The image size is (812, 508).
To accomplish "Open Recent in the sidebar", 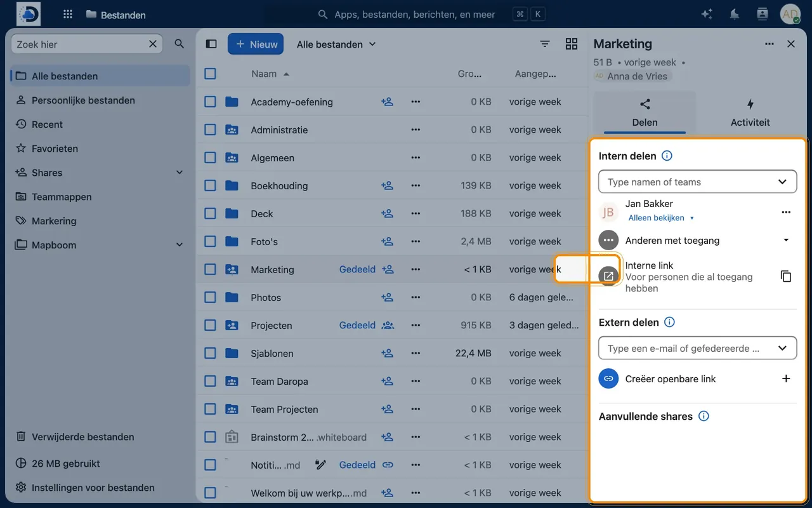I will click(100, 124).
